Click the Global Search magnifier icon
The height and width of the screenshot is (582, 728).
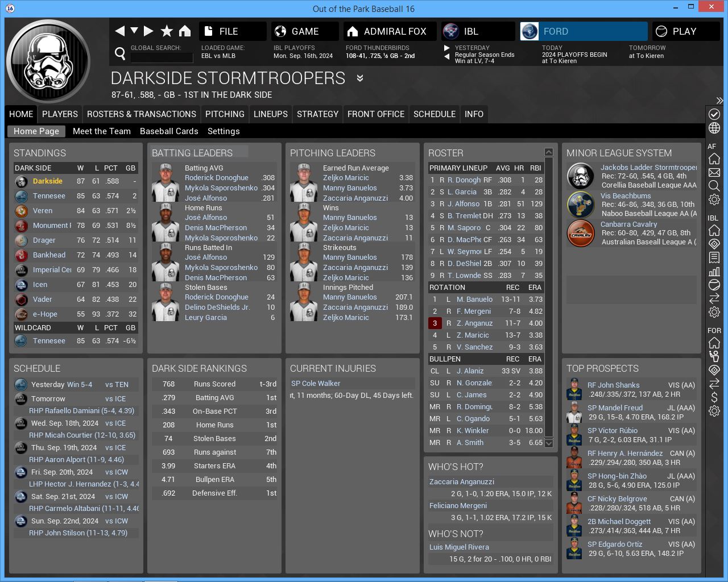click(120, 53)
